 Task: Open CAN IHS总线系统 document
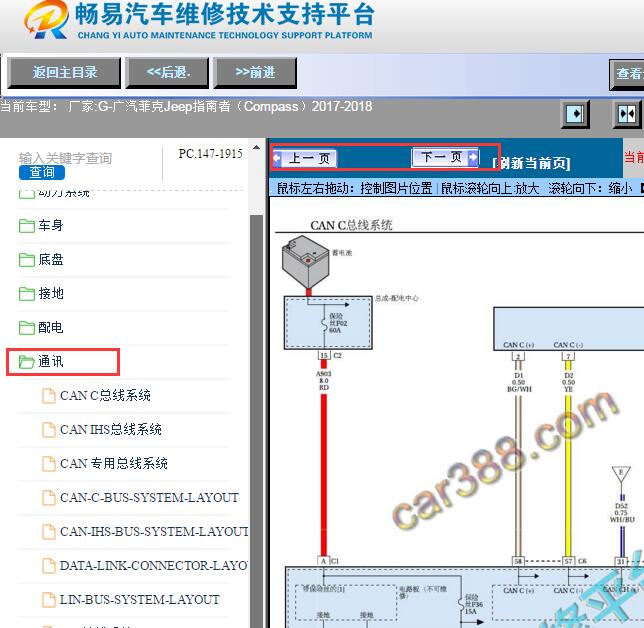[x=110, y=430]
